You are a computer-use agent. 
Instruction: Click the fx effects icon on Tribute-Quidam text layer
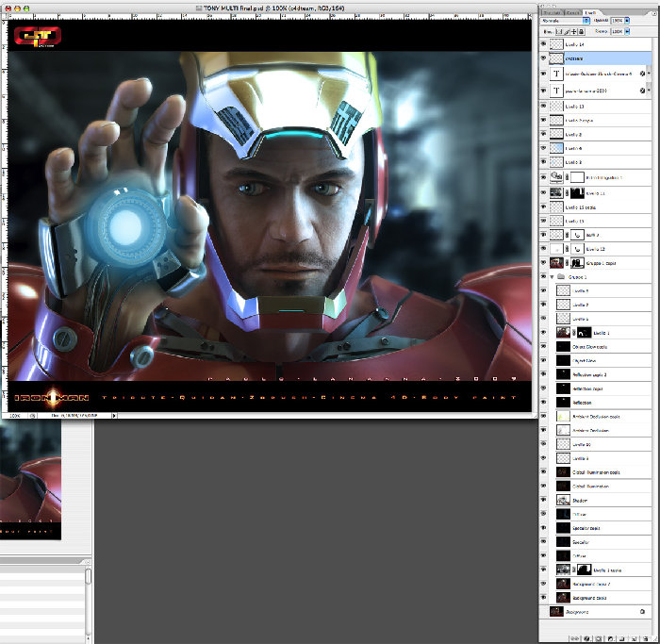tap(642, 74)
